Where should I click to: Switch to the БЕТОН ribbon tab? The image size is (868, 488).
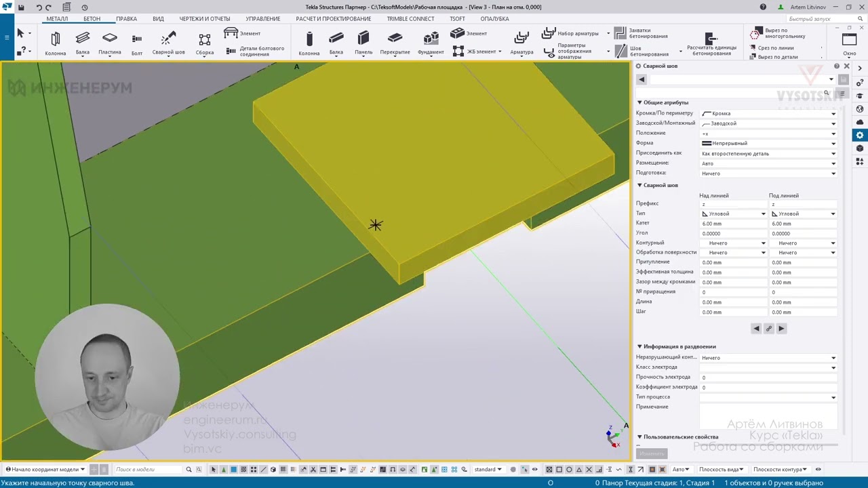pos(92,19)
